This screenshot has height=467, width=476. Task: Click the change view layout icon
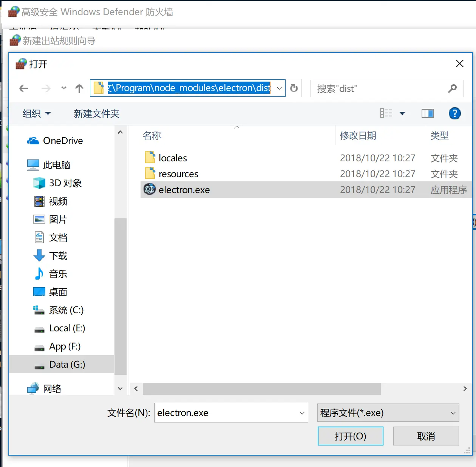tap(386, 113)
